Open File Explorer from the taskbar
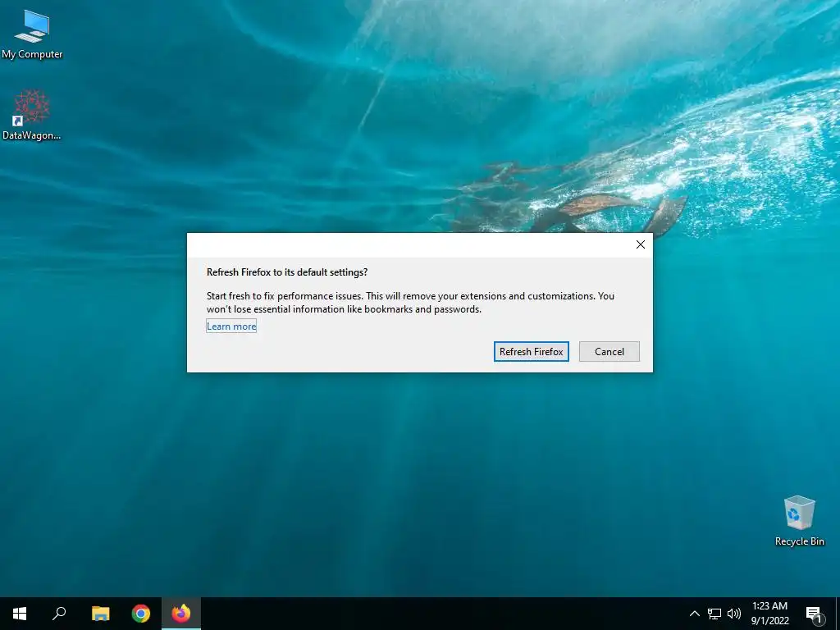This screenshot has width=840, height=630. [100, 614]
